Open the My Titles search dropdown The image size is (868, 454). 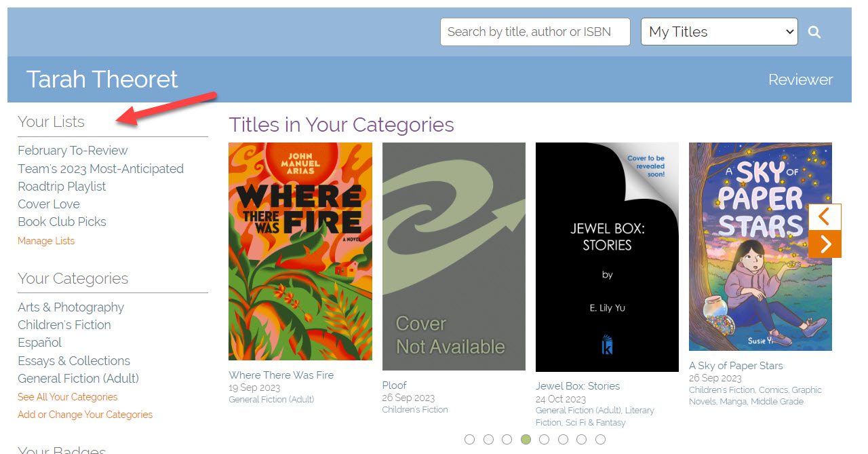[x=719, y=32]
